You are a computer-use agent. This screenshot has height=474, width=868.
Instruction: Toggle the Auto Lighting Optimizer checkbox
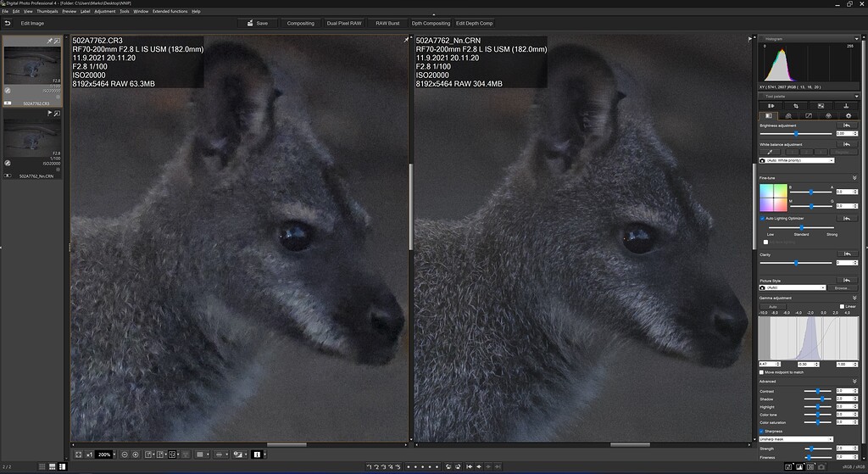coord(762,218)
